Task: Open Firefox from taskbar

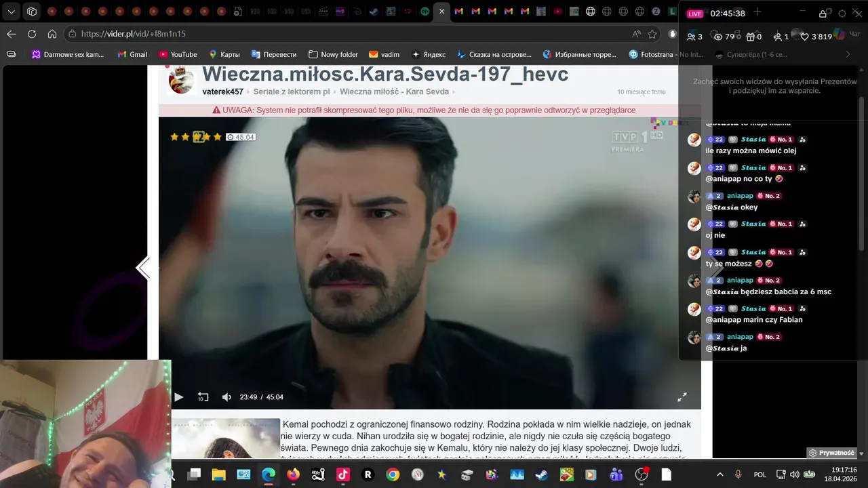Action: 293,474
